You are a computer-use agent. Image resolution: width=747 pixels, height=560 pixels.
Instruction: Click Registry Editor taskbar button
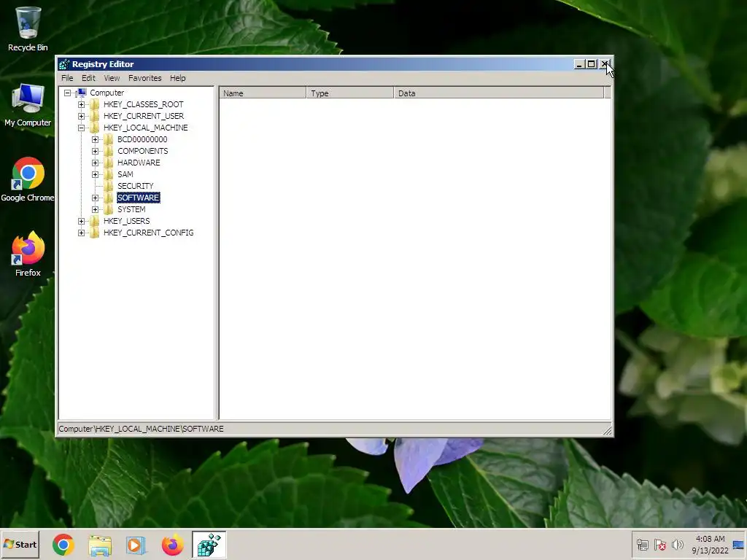point(209,545)
